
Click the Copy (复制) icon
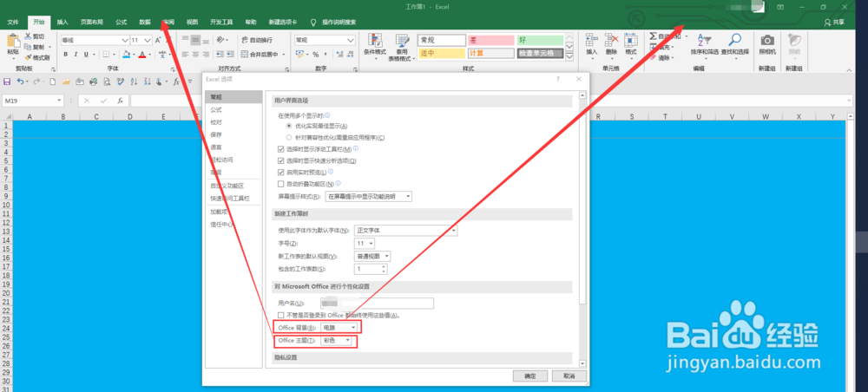click(28, 47)
